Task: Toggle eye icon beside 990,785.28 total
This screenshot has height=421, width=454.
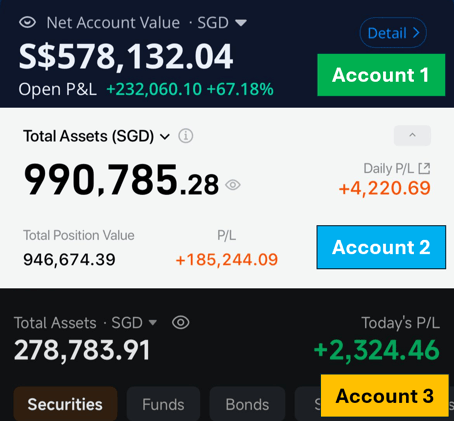Action: (x=233, y=185)
